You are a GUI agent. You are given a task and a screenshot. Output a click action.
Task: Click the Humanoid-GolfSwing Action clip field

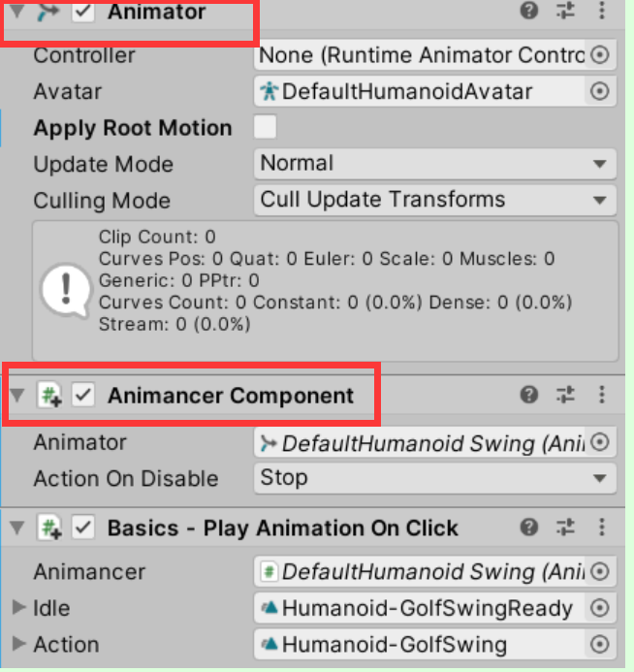[x=422, y=644]
